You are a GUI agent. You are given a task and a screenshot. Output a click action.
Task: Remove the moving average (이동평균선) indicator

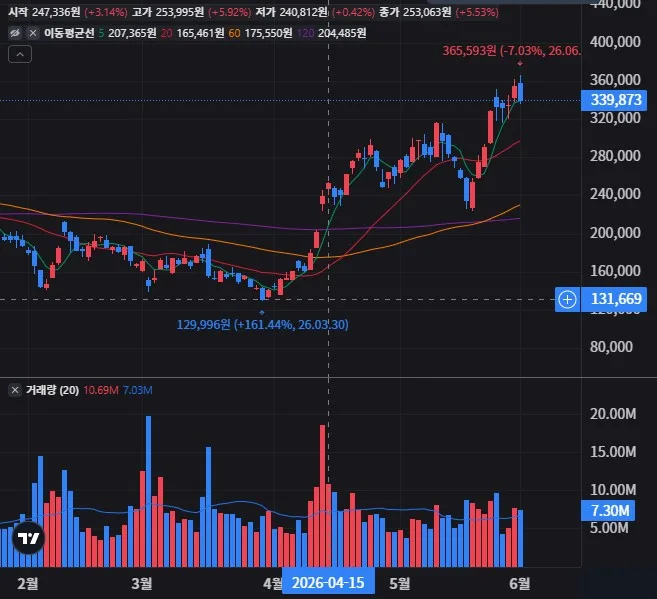pyautogui.click(x=33, y=33)
